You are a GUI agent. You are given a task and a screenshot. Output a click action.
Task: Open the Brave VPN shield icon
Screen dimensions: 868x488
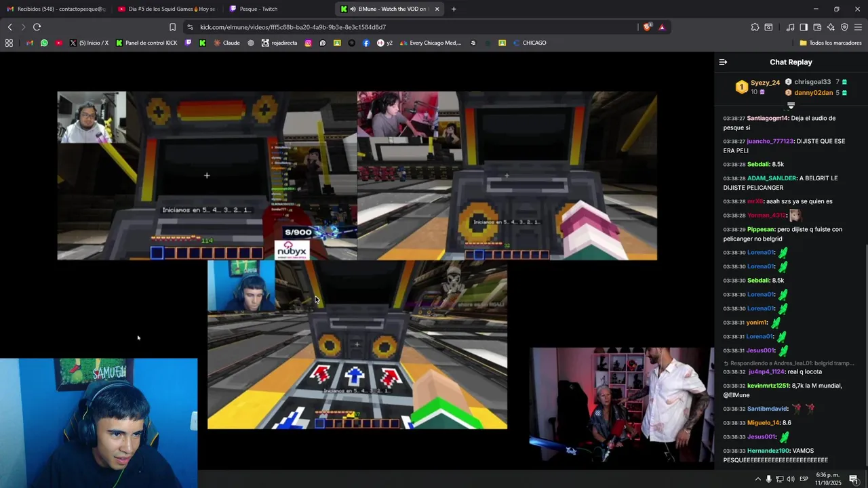point(844,27)
